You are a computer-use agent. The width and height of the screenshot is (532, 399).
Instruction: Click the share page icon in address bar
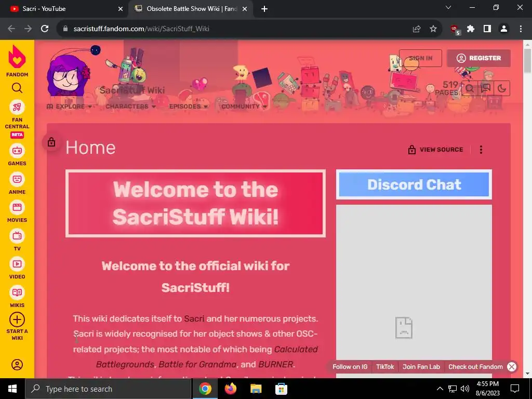[417, 29]
